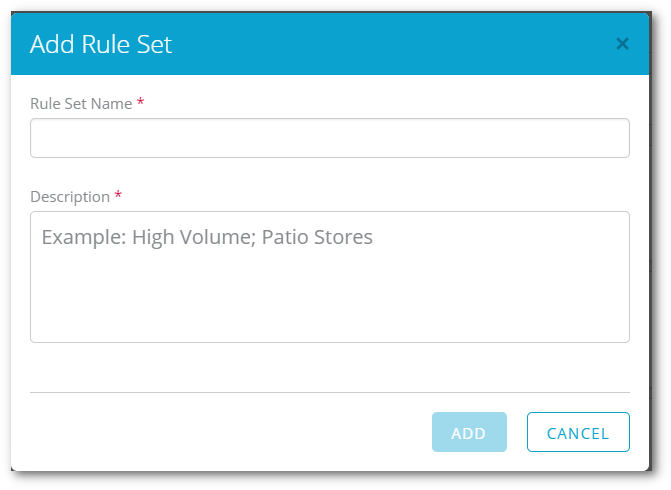Click the ADD button
This screenshot has height=490, width=671.
click(469, 432)
